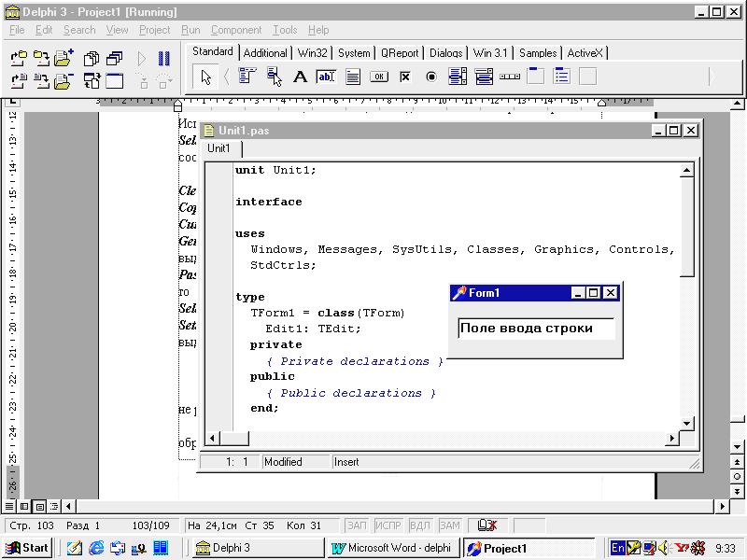Click the Trace Into icon

144,81
